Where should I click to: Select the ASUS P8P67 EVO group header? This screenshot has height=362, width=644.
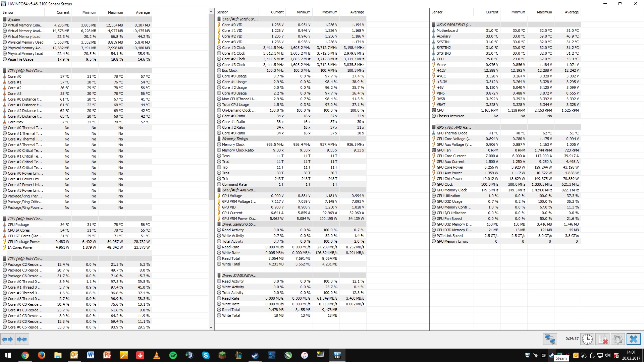tap(453, 25)
